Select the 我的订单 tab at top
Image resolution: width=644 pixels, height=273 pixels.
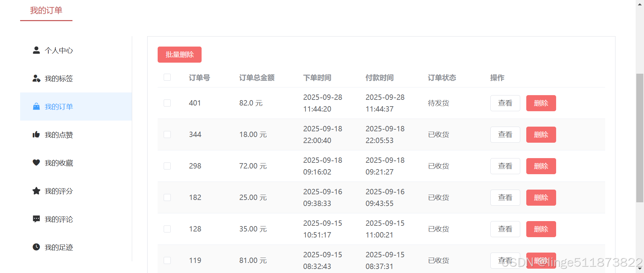tap(46, 11)
